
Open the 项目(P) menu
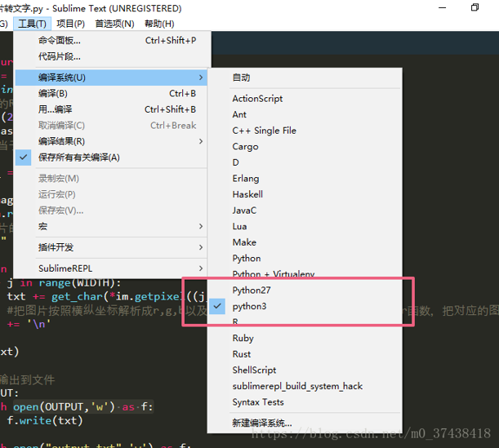70,24
